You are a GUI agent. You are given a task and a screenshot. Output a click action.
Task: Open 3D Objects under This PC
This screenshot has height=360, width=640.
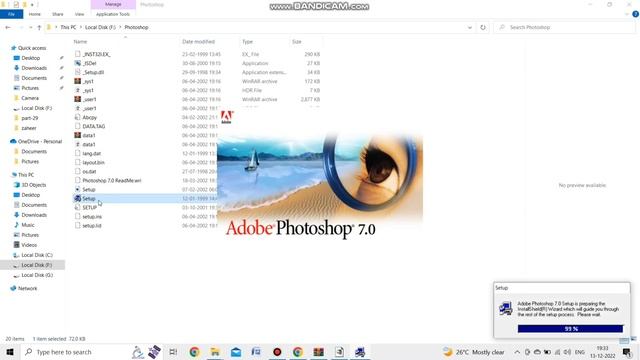click(x=33, y=185)
